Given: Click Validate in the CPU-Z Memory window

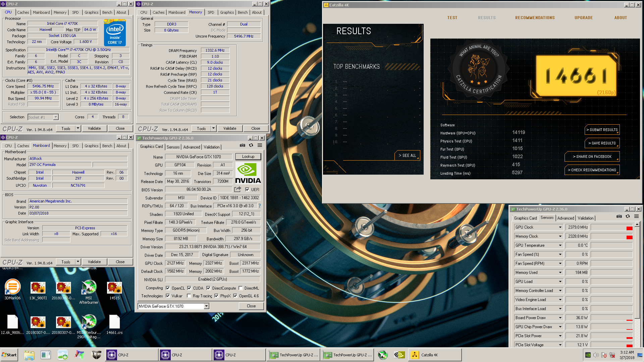Looking at the screenshot, I should point(230,128).
